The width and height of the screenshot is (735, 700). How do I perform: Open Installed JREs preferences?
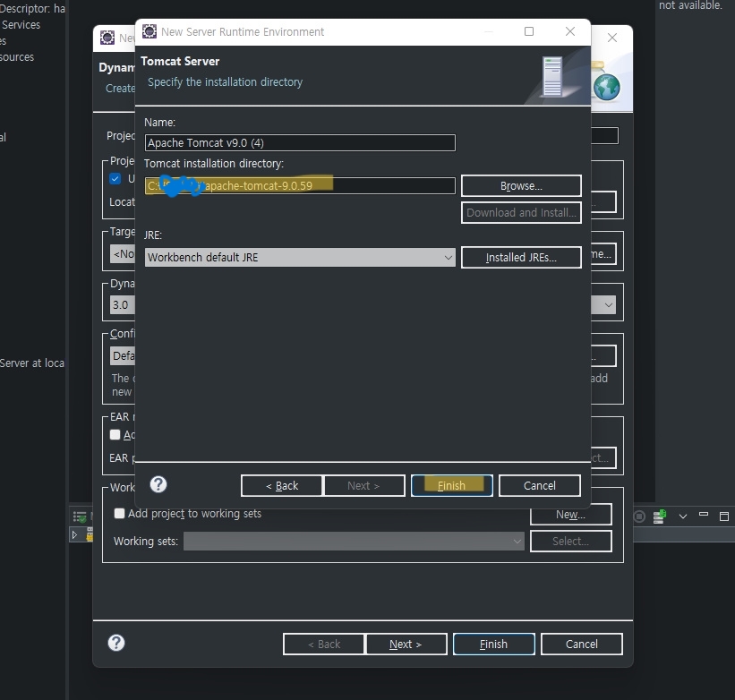pyautogui.click(x=521, y=257)
